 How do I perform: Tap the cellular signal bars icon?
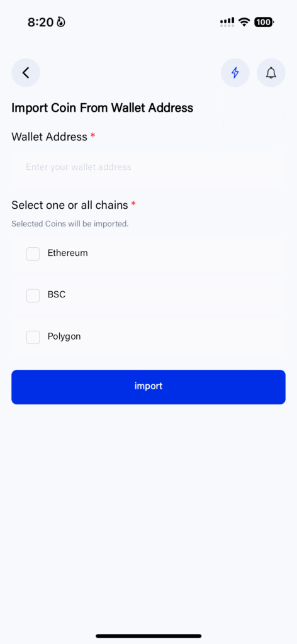[x=227, y=22]
